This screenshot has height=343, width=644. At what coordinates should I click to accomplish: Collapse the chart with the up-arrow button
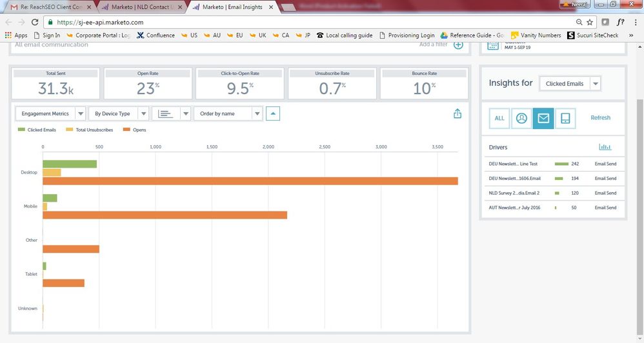pyautogui.click(x=272, y=113)
